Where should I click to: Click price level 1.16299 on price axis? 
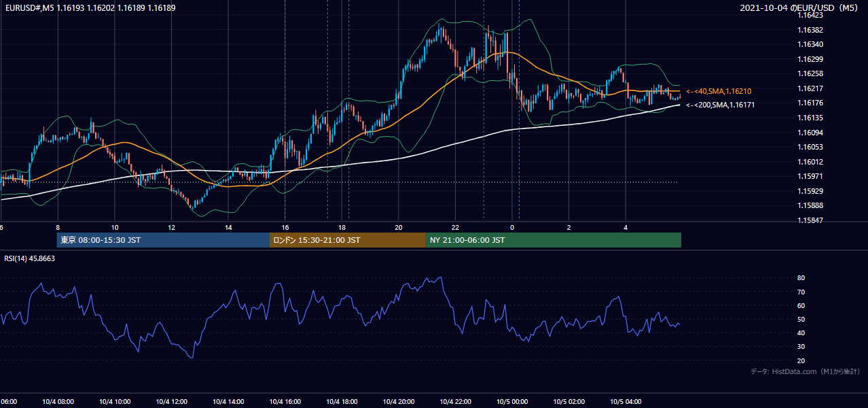click(811, 59)
